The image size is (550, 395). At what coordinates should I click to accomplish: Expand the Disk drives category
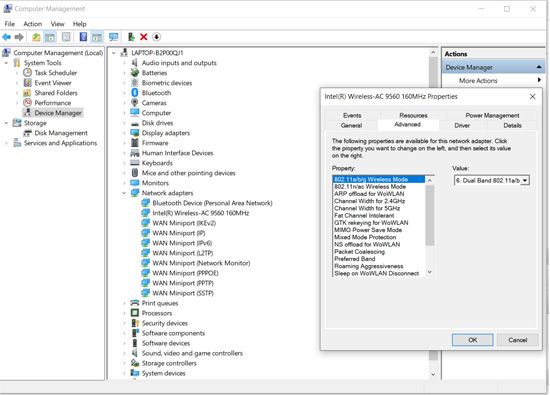pyautogui.click(x=124, y=123)
